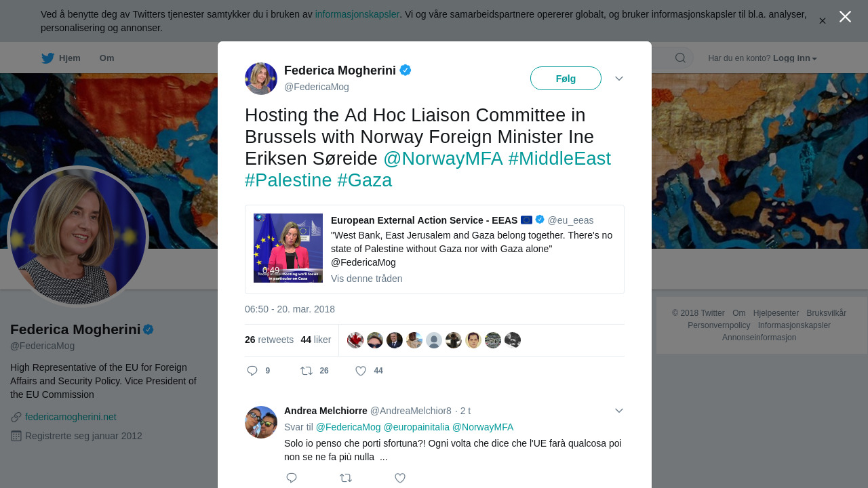Open tweet options chevron next to Følg
Screen dimensions: 868x488
click(x=619, y=79)
